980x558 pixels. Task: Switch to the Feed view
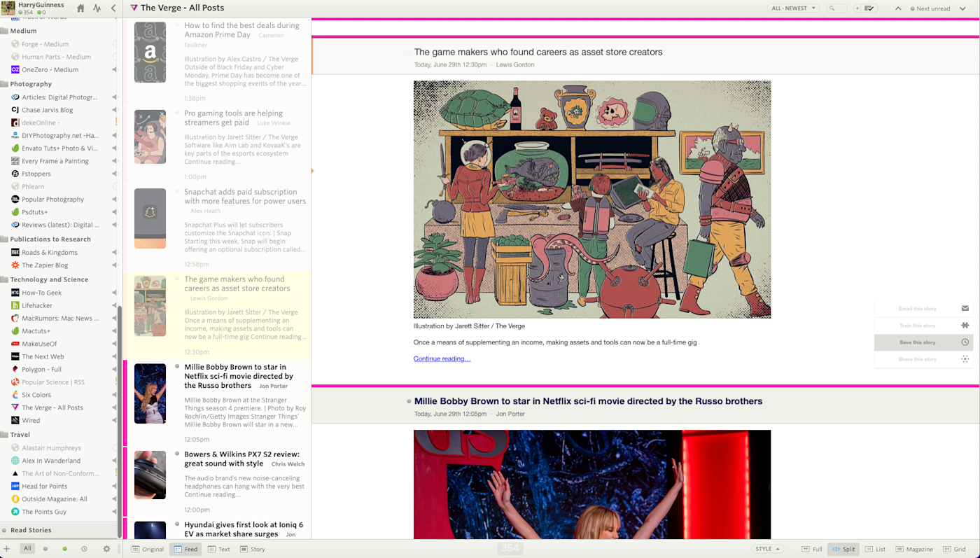click(185, 550)
